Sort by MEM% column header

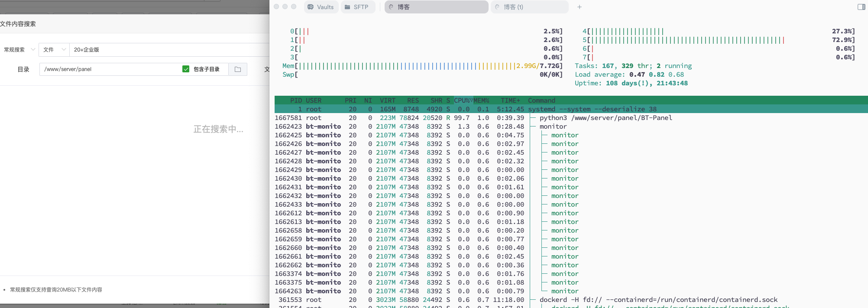[481, 101]
